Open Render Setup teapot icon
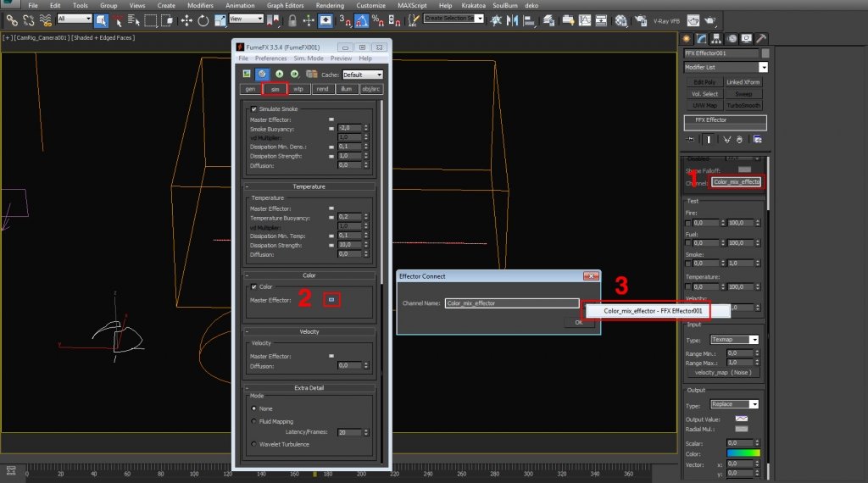 641,21
